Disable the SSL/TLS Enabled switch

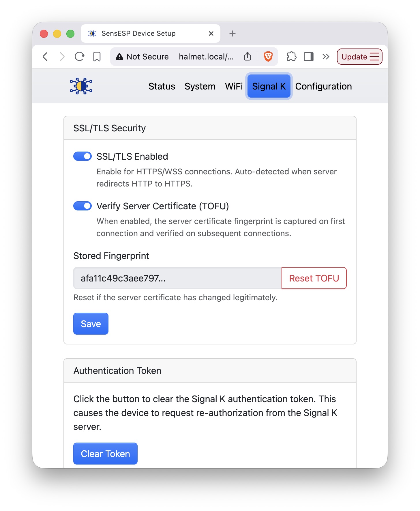82,156
